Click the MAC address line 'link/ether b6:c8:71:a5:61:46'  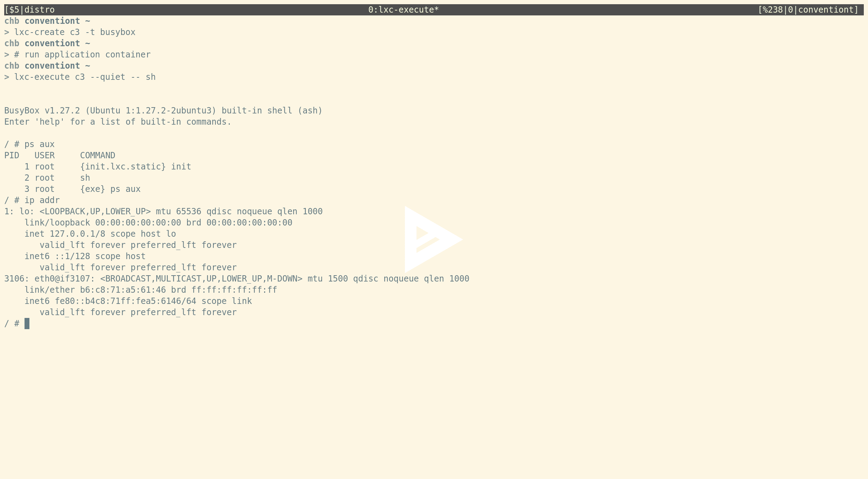151,290
